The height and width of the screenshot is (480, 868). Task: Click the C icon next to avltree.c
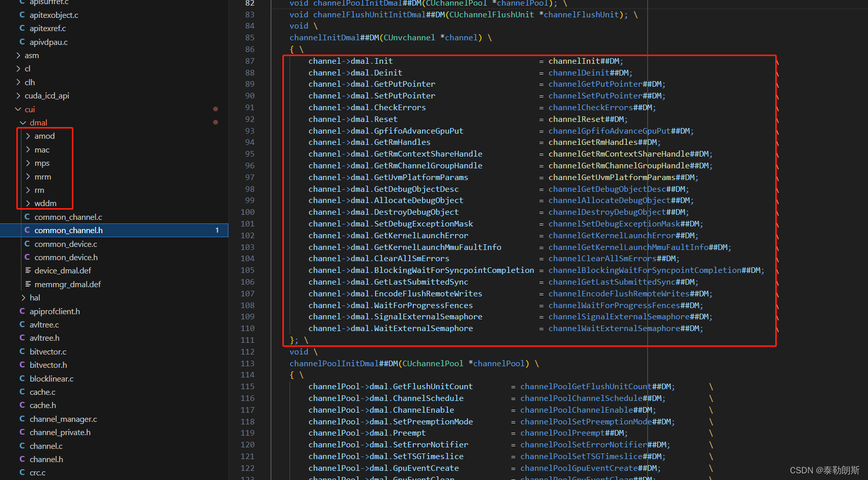tap(22, 324)
